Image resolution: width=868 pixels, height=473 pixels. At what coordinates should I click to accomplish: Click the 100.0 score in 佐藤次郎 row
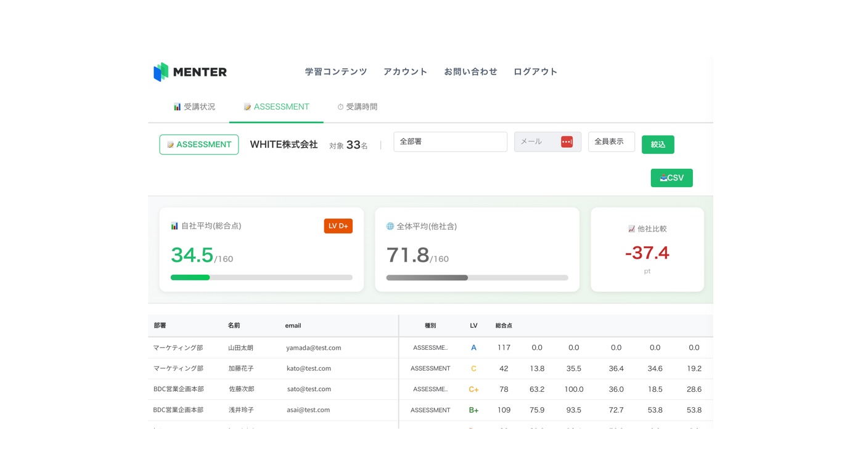[574, 389]
